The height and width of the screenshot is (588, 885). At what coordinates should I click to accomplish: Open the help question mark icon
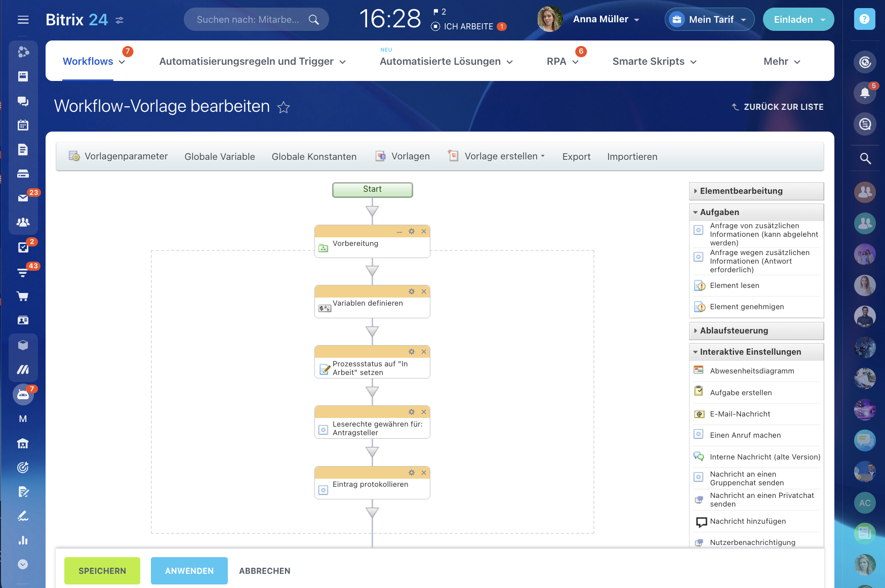tap(864, 19)
